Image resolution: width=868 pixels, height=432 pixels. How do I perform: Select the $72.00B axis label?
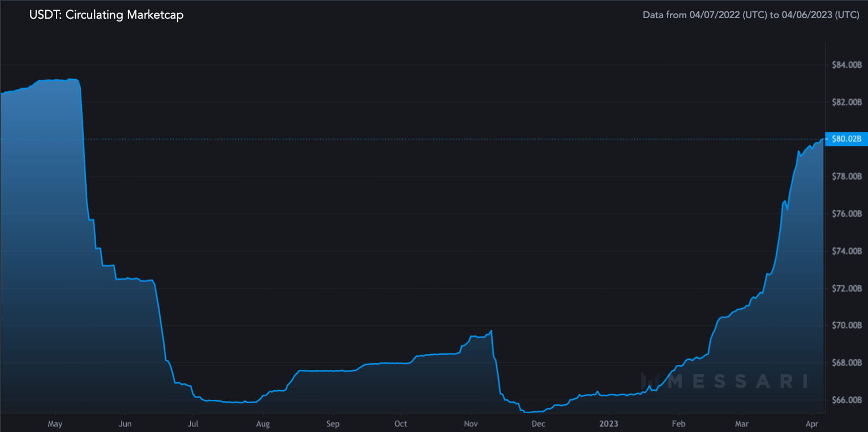(846, 288)
